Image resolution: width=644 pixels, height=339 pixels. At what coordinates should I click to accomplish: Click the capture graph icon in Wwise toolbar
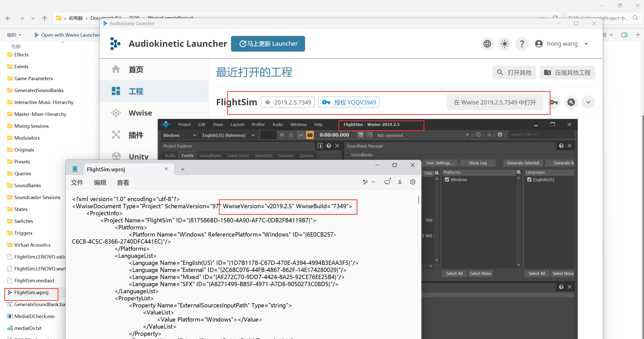tap(300, 135)
